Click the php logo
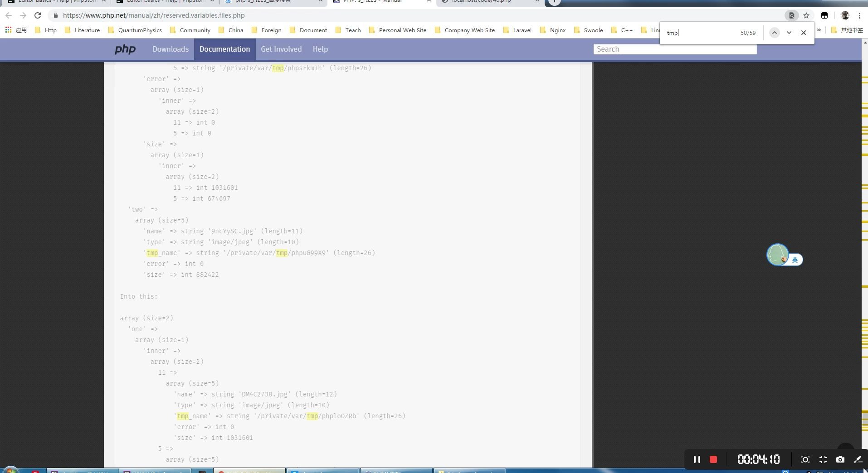868x473 pixels. tap(125, 49)
